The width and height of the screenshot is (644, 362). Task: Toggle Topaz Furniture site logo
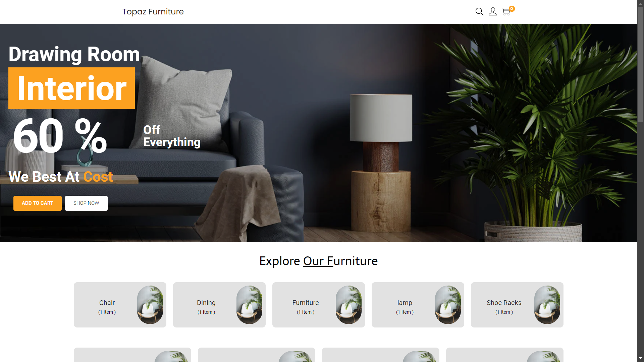tap(153, 11)
